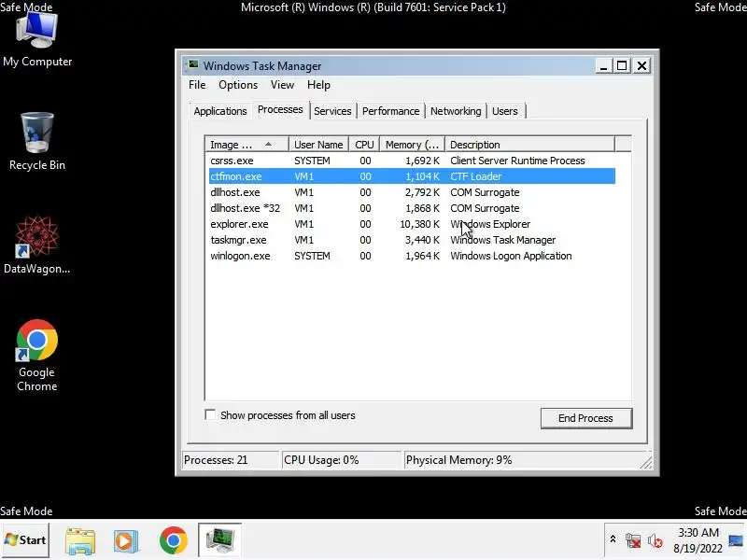Open the Recycle Bin desktop icon
This screenshot has height=560, width=747.
point(37,142)
